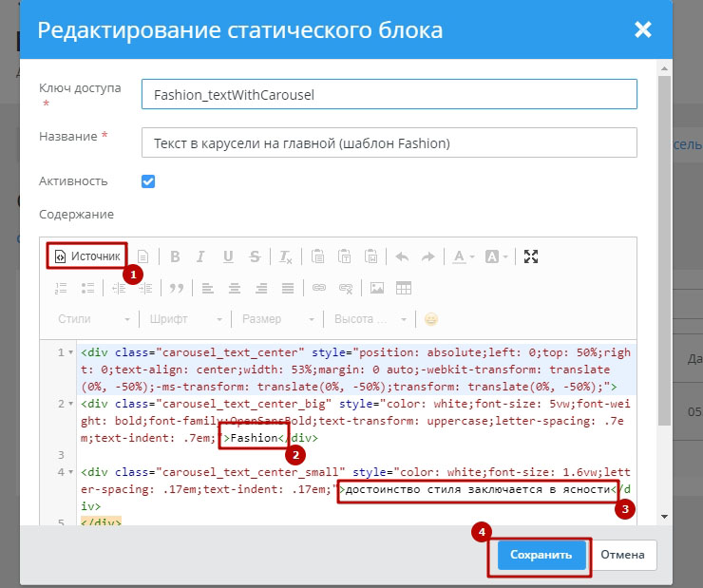Image resolution: width=703 pixels, height=588 pixels.
Task: Click the insert link icon
Action: click(319, 288)
